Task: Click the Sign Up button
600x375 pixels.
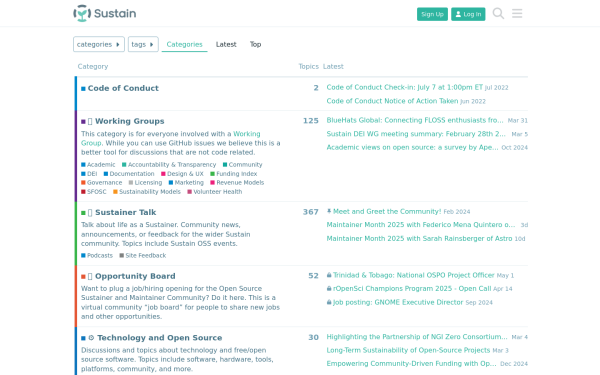Action: [432, 14]
